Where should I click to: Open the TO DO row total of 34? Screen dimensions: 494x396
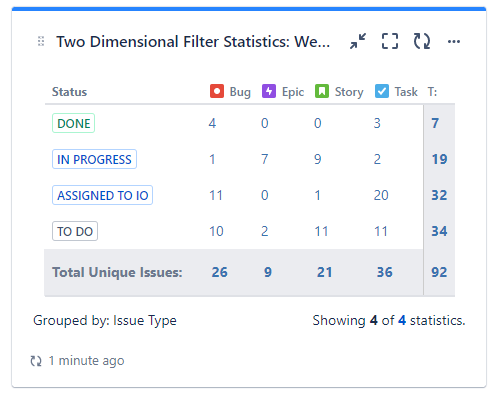tap(439, 231)
